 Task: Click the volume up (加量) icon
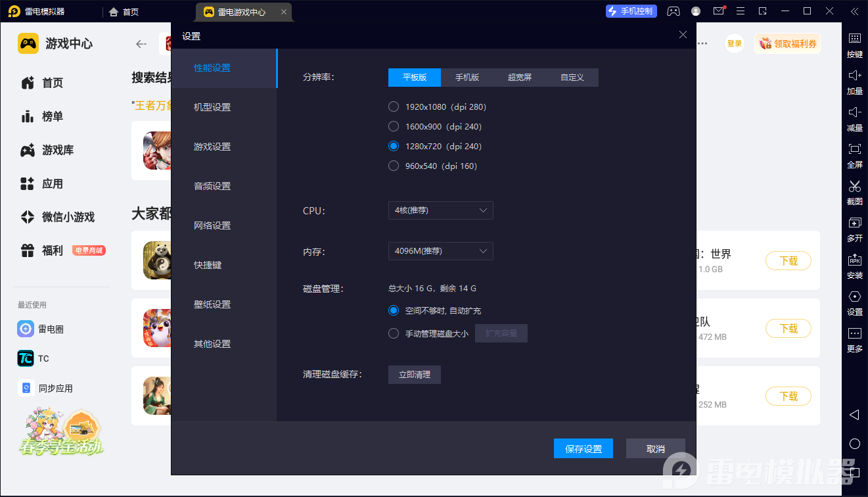854,76
